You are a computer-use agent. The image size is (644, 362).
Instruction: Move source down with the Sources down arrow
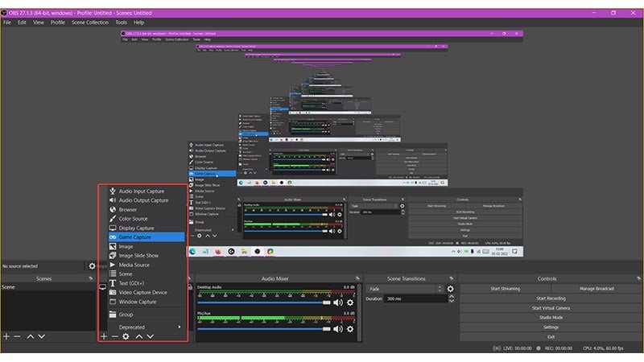pyautogui.click(x=151, y=336)
